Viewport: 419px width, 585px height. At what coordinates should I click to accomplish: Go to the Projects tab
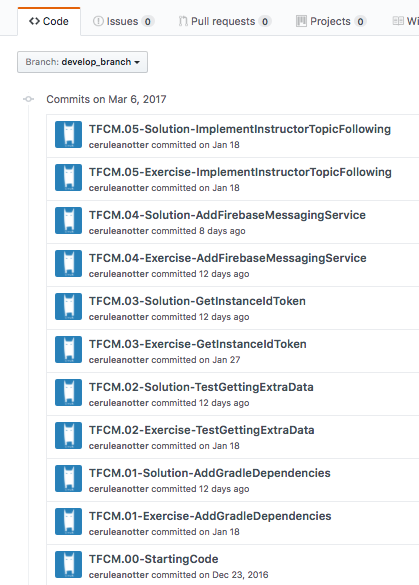pyautogui.click(x=331, y=21)
